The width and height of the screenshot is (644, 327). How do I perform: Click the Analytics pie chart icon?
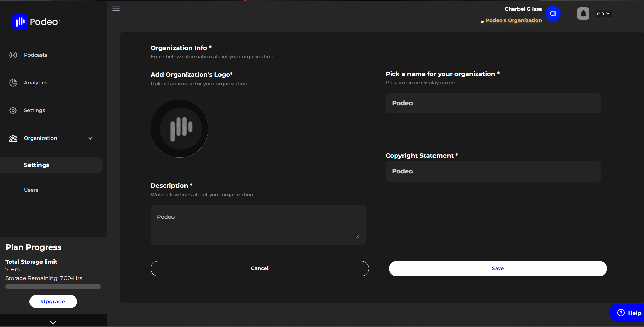pyautogui.click(x=13, y=83)
